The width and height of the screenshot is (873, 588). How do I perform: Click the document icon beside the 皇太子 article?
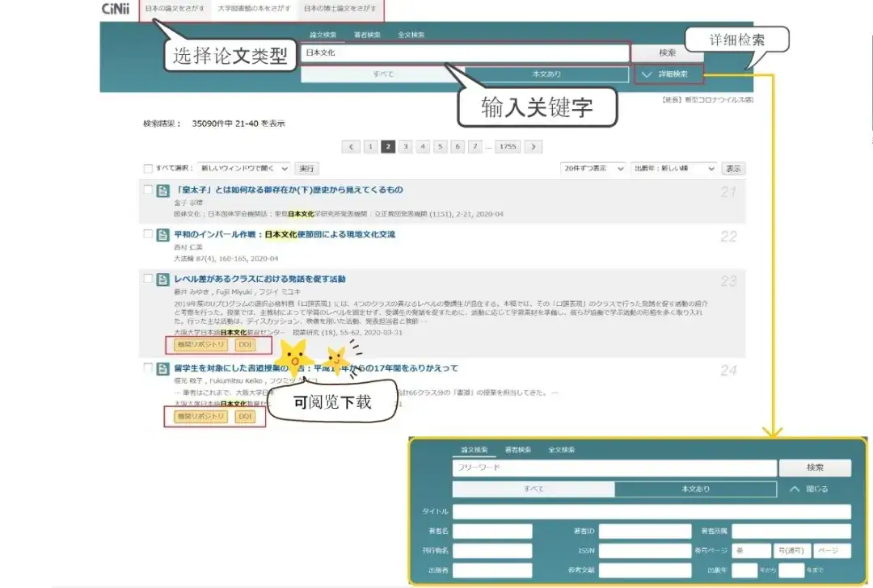coord(162,189)
